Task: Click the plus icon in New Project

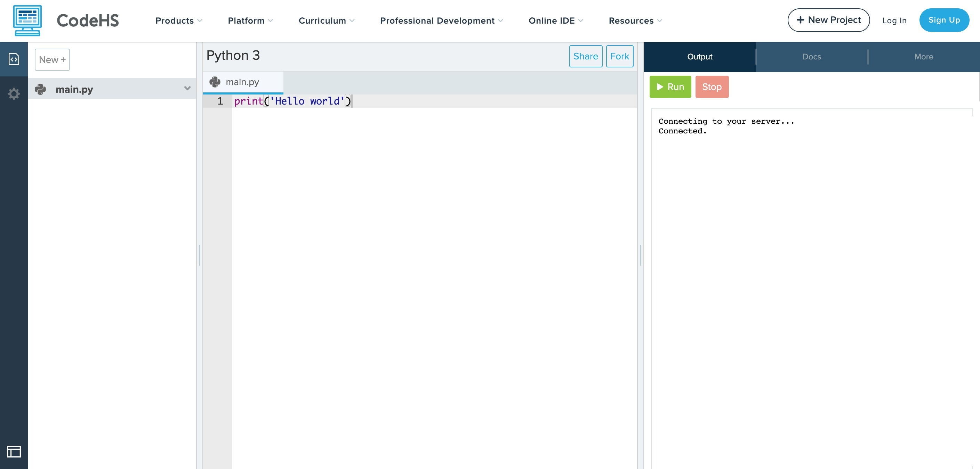Action: [801, 20]
